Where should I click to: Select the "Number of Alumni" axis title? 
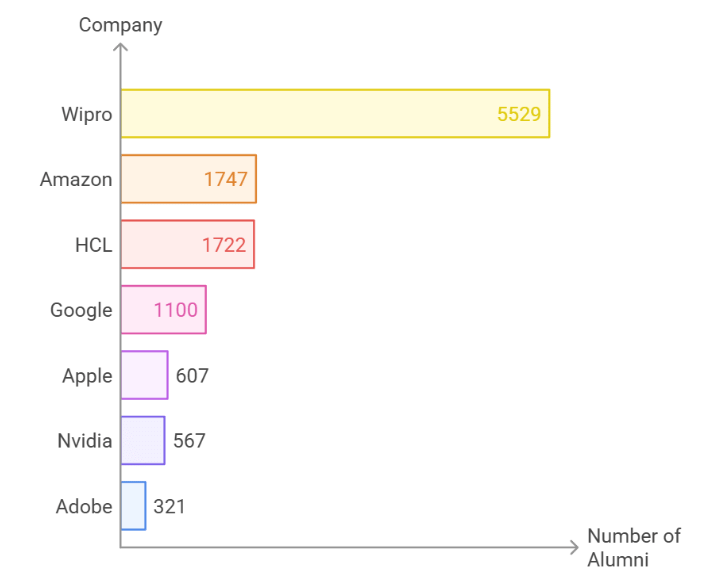click(633, 548)
